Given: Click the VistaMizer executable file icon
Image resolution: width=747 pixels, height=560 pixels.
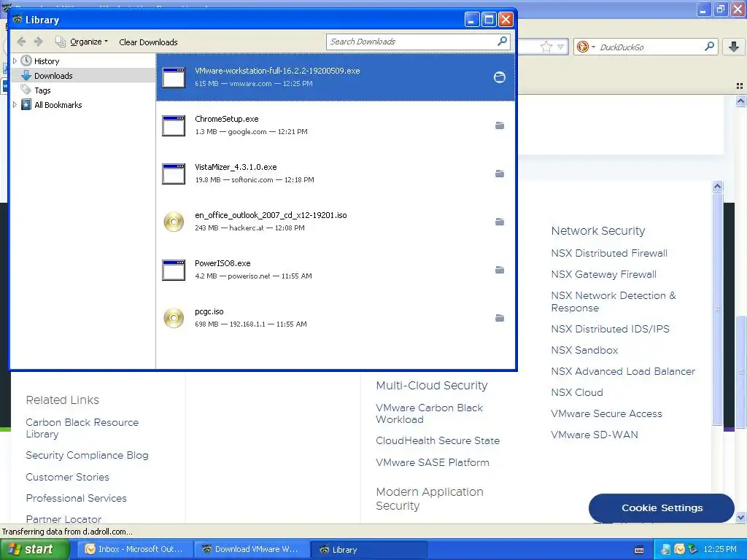Looking at the screenshot, I should click(x=174, y=174).
